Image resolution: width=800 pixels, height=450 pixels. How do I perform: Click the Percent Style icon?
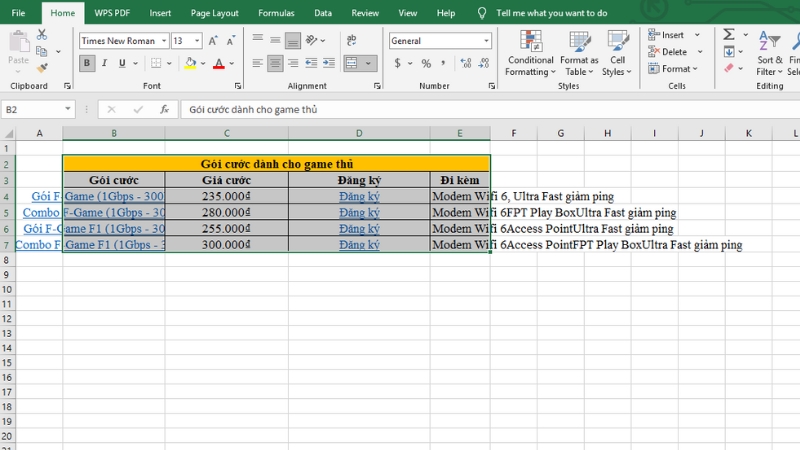pos(426,64)
